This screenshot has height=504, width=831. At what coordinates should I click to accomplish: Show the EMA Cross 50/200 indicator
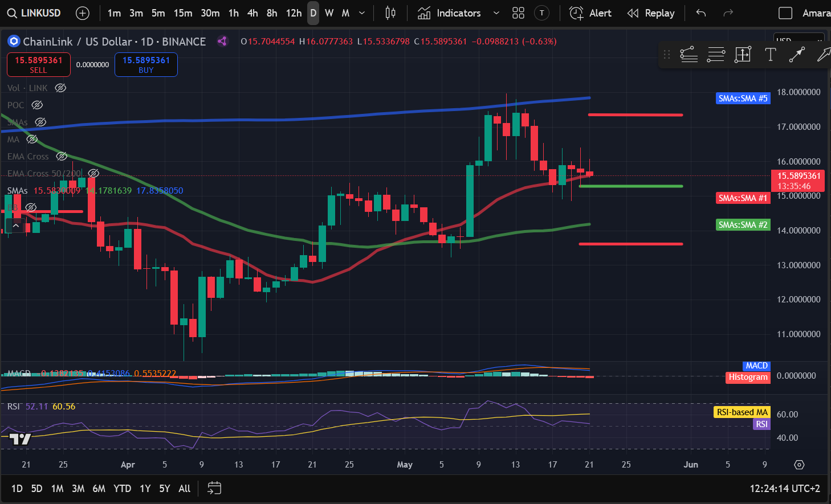pyautogui.click(x=93, y=173)
